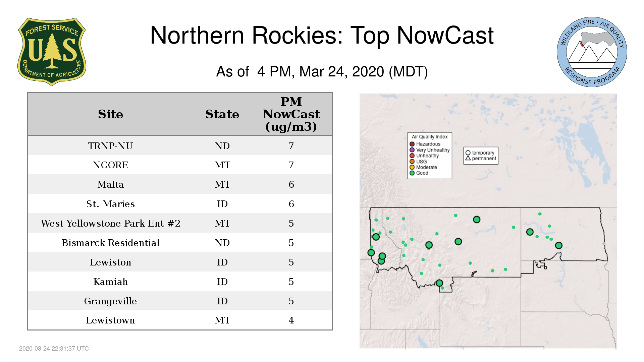Image resolution: width=644 pixels, height=362 pixels.
Task: Click the PM NowCast column header
Action: (291, 114)
